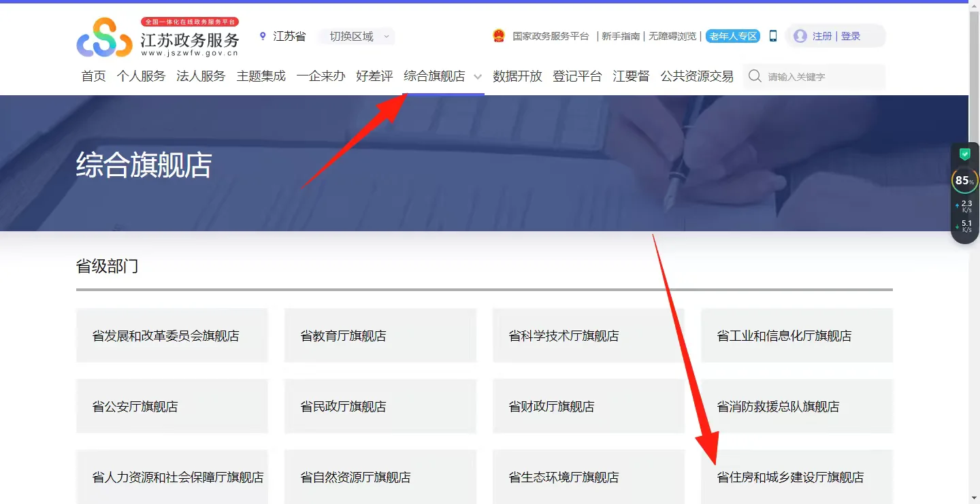
Task: Click the 江苏政务服务 cloud logo
Action: [x=103, y=37]
